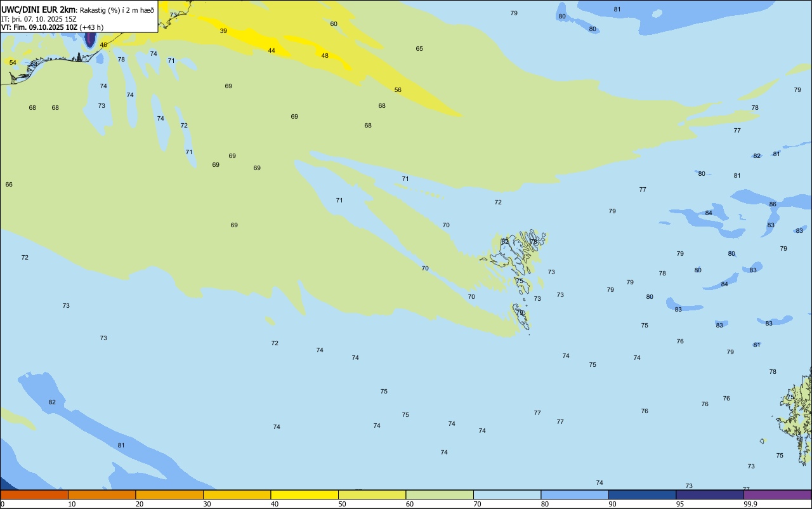The height and width of the screenshot is (509, 812).
Task: Click the purple legend segment above 99.9
Action: pyautogui.click(x=777, y=494)
